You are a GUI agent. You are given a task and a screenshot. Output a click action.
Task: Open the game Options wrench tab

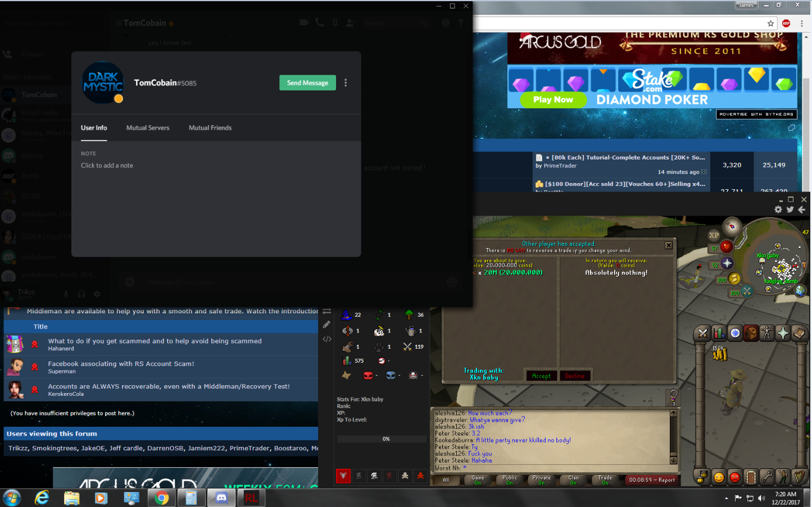click(767, 477)
